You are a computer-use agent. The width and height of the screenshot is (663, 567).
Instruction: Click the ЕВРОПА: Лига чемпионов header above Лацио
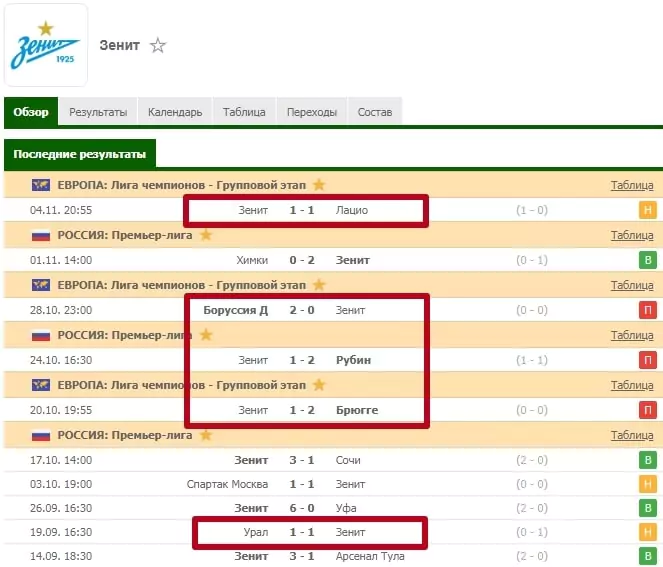181,185
